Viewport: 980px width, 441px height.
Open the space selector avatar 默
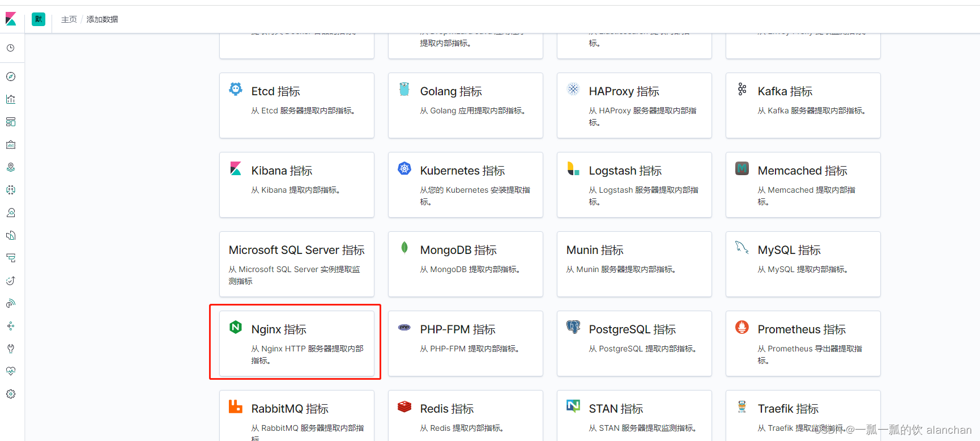click(x=39, y=19)
